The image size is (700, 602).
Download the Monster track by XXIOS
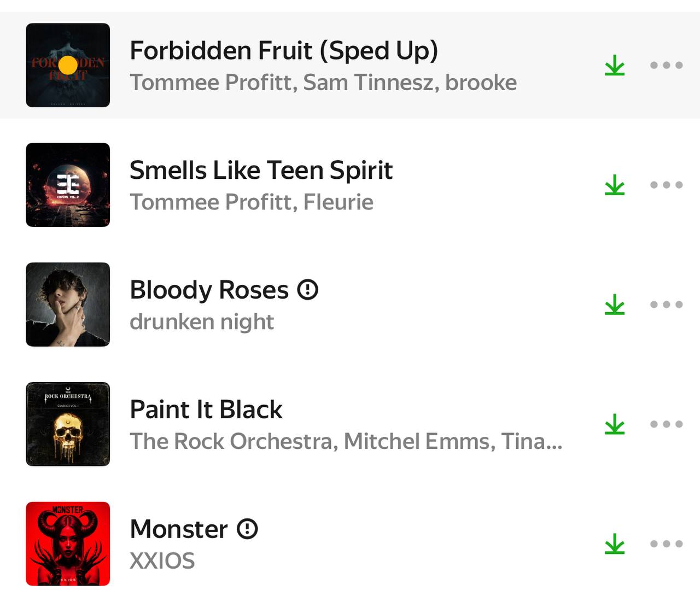[x=615, y=543]
